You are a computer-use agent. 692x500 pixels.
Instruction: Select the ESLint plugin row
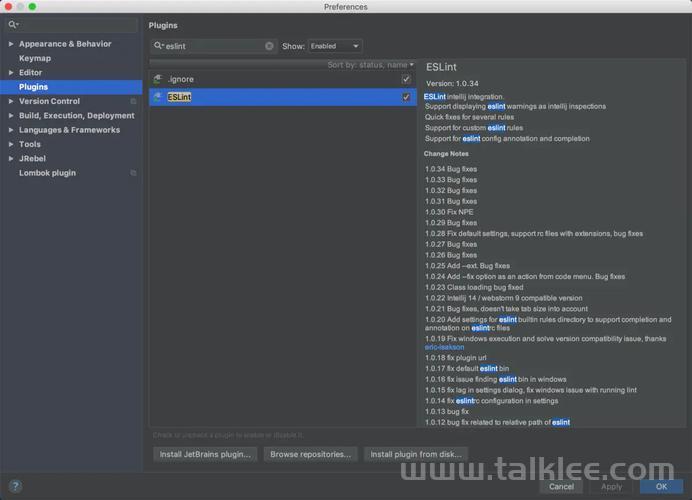[283, 97]
